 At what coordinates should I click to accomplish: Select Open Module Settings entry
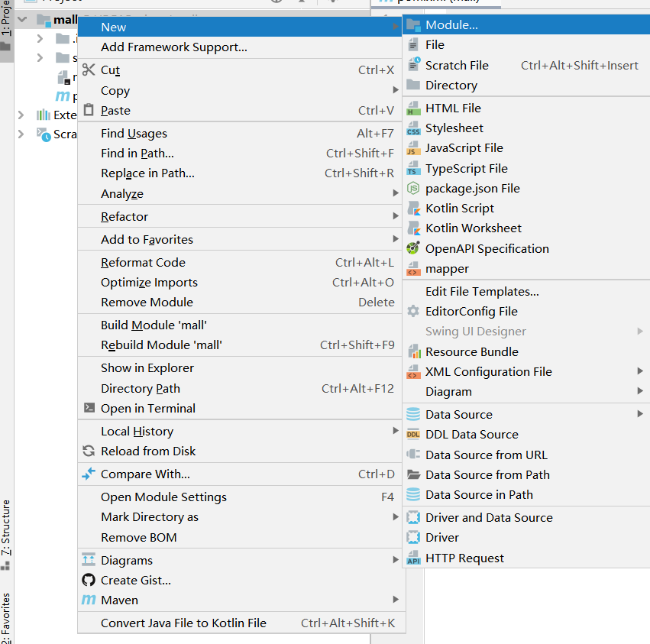pos(240,497)
